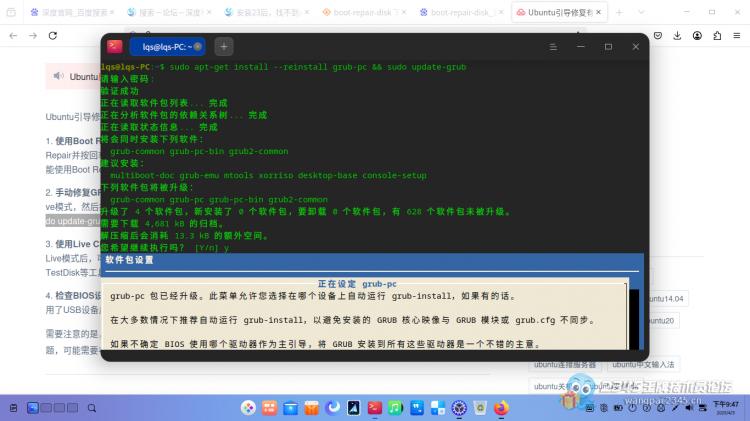The height and width of the screenshot is (421, 750).
Task: Open the dock search magnifier
Action: point(92,408)
